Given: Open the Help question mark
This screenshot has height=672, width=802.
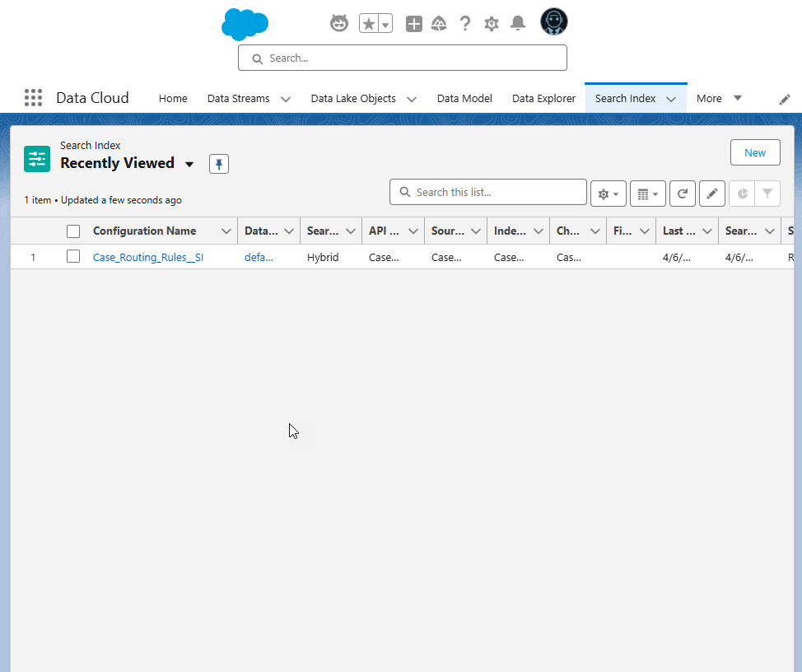Looking at the screenshot, I should coord(465,24).
